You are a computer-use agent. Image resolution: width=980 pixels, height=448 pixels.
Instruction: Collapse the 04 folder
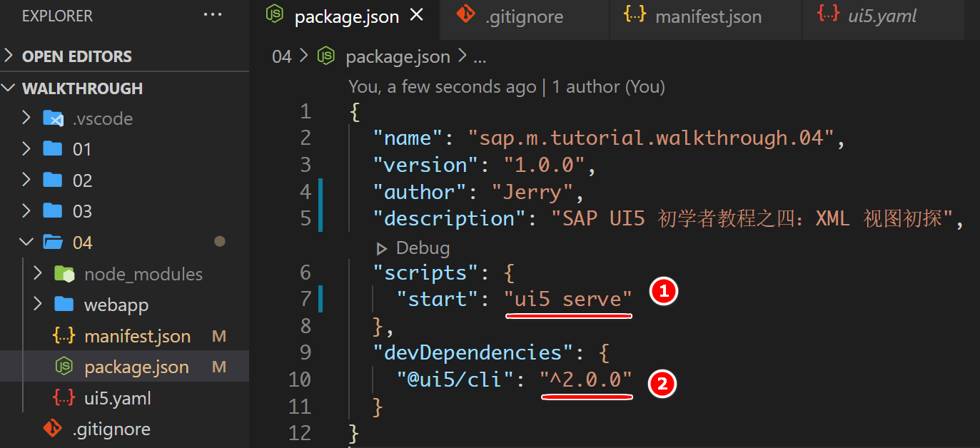[x=26, y=242]
